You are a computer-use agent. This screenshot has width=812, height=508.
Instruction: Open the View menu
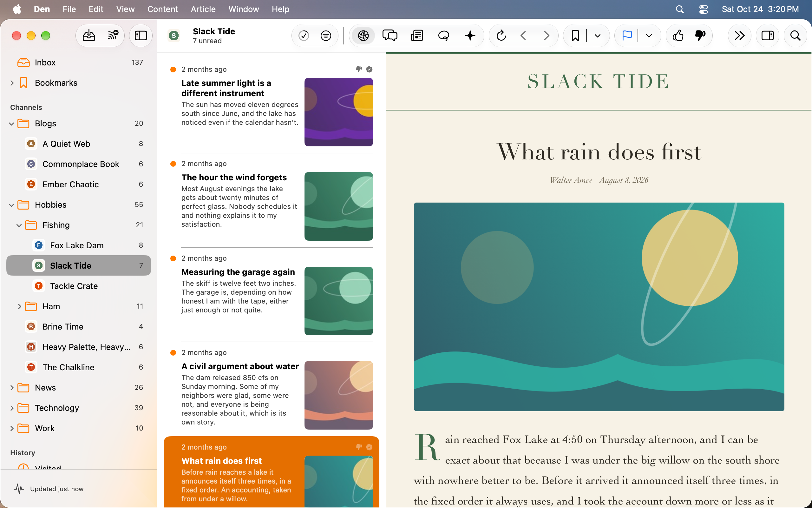[x=125, y=9]
